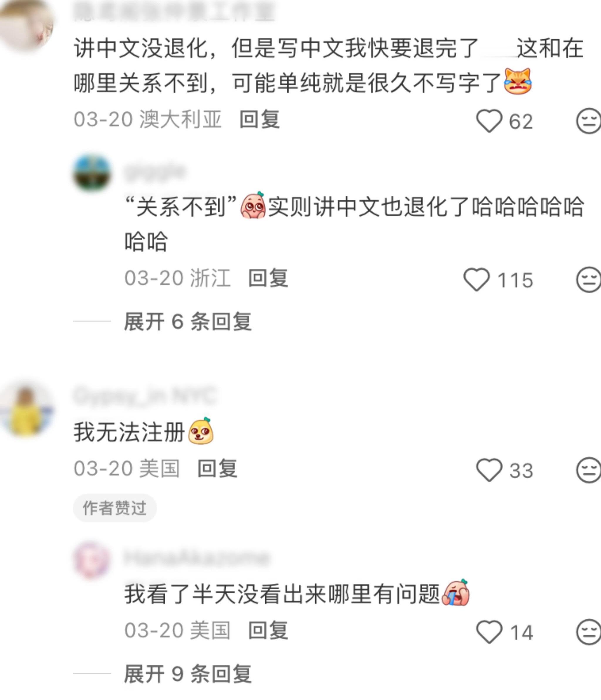The image size is (601, 700).
Task: Dislike the Australia comment via face icon
Action: (x=588, y=121)
